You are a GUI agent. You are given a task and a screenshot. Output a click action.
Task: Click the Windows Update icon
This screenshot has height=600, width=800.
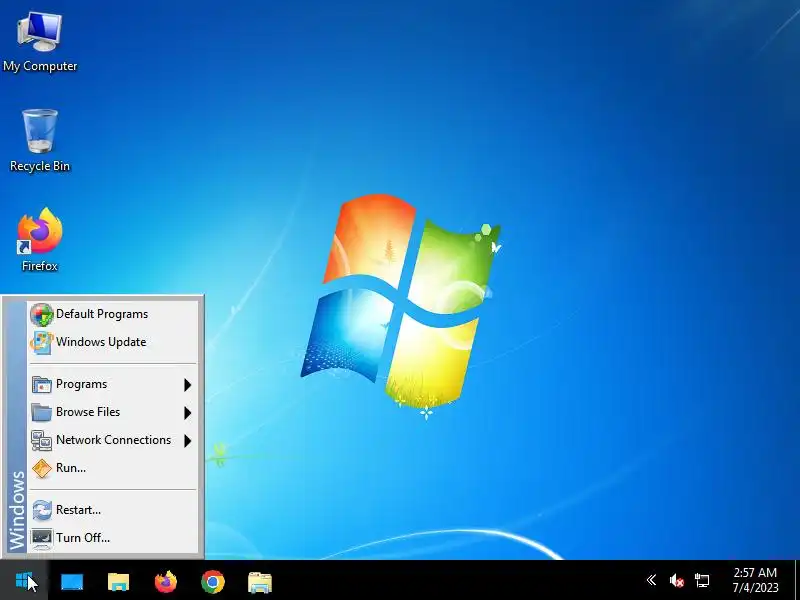click(x=41, y=342)
